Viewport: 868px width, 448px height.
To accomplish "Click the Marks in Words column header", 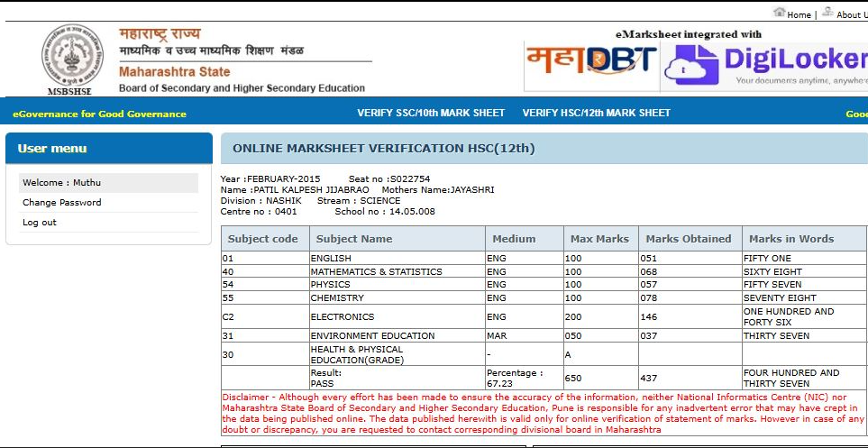I will point(804,239).
